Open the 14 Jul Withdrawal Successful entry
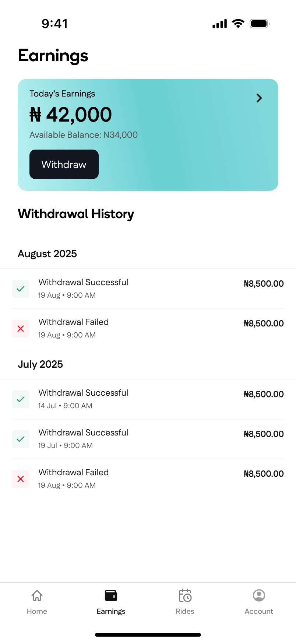Viewport: 296px width, 644px height. (x=83, y=393)
